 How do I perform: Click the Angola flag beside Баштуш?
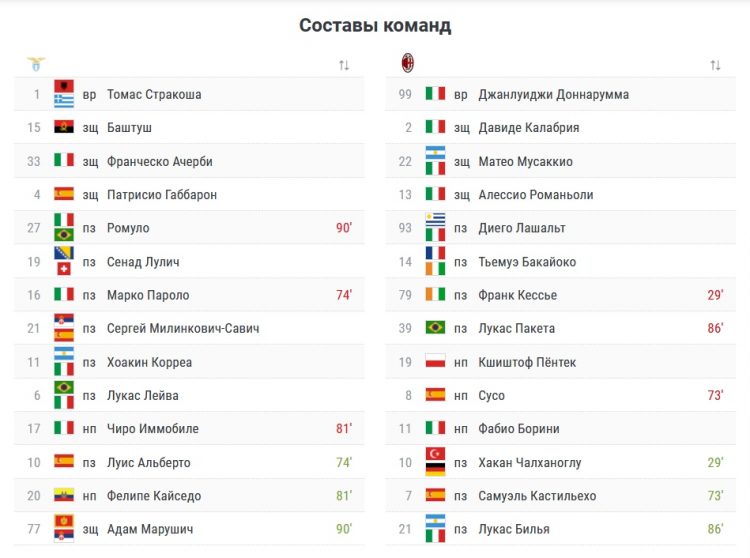(64, 128)
